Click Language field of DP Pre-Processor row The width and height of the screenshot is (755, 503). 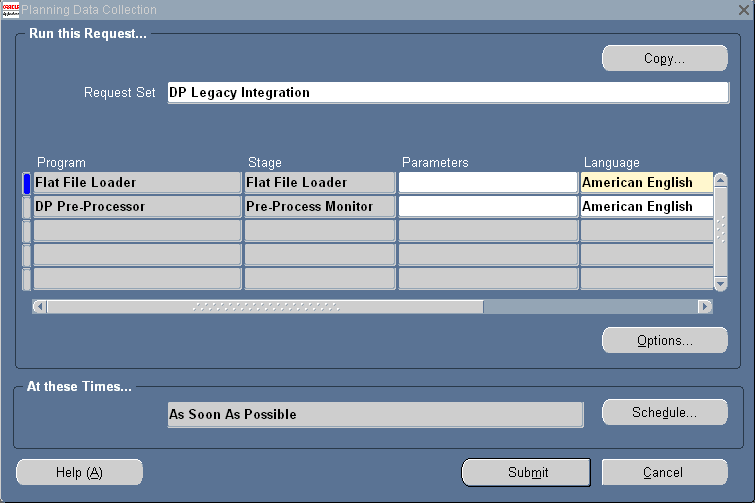pos(647,206)
